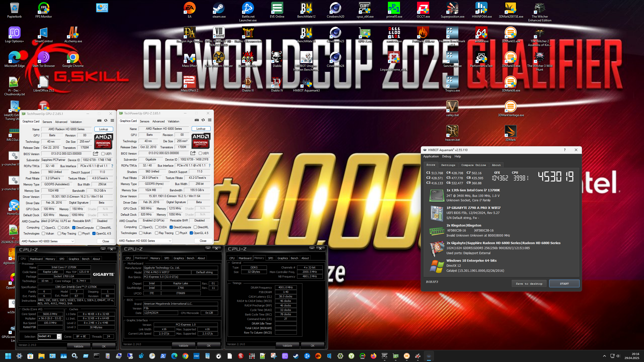Toggle OpenGL 4.5 checkbox in right GPU-Z
The image size is (644, 362).
191,233
